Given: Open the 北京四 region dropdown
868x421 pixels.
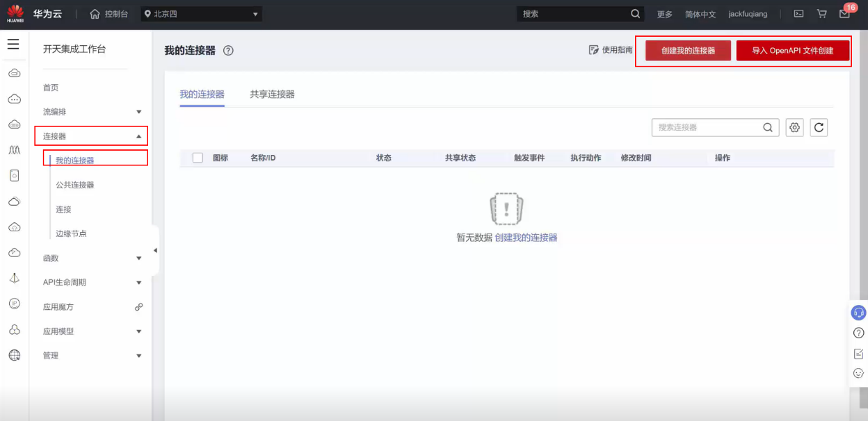Looking at the screenshot, I should 202,14.
